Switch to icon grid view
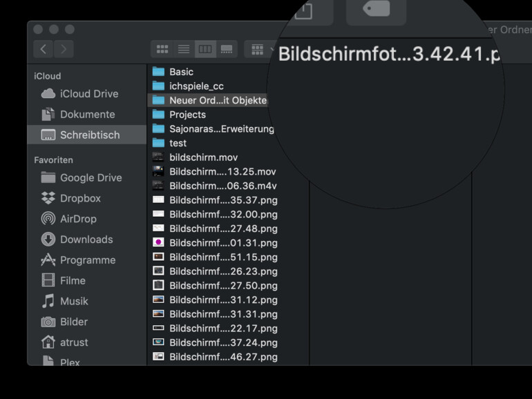This screenshot has height=399, width=532. 162,49
